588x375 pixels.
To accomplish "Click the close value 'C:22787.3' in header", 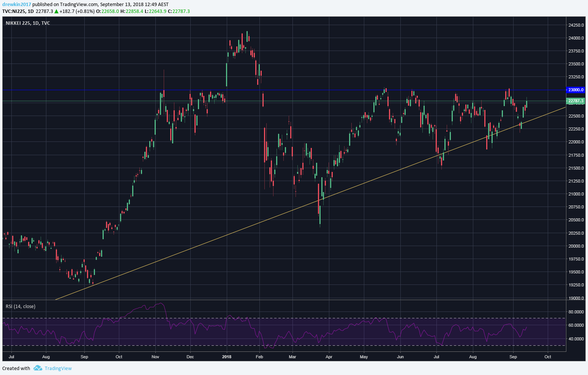I will click(x=179, y=11).
